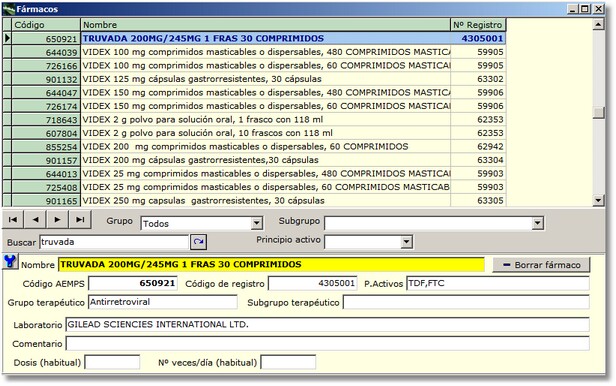Select the row with code 644013
Screen dimensions: 616x386
pyautogui.click(x=254, y=174)
